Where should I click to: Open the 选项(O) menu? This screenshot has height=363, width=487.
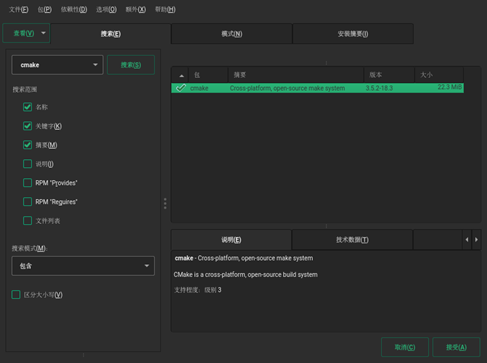(106, 10)
